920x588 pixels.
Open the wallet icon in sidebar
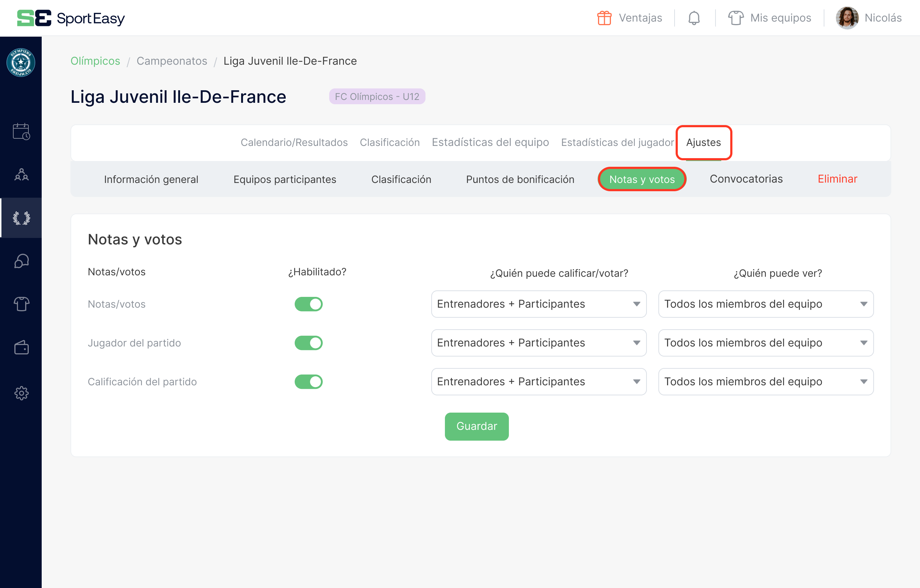coord(22,347)
